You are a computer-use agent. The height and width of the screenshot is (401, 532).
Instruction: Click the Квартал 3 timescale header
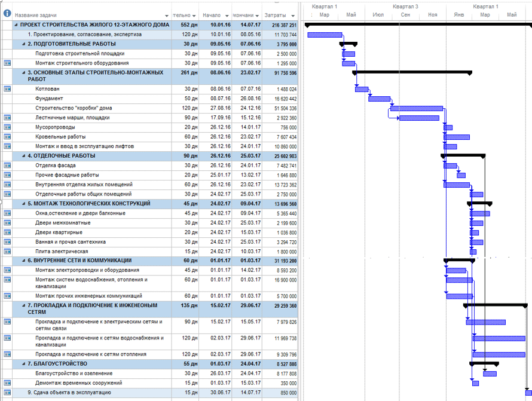405,6
